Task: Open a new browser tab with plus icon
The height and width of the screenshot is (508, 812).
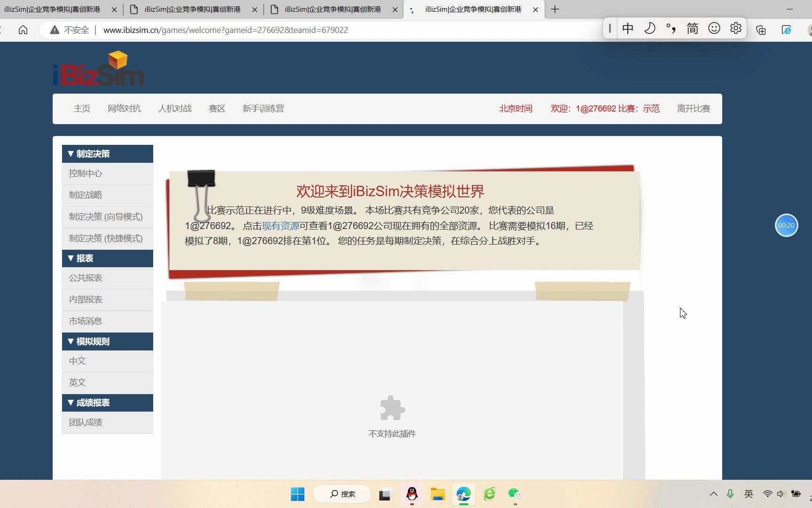Action: [555, 9]
